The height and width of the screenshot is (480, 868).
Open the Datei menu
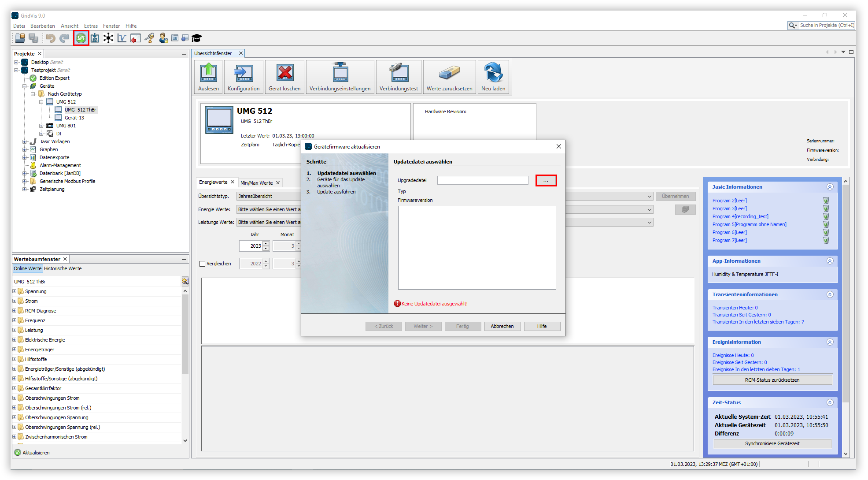coord(19,26)
